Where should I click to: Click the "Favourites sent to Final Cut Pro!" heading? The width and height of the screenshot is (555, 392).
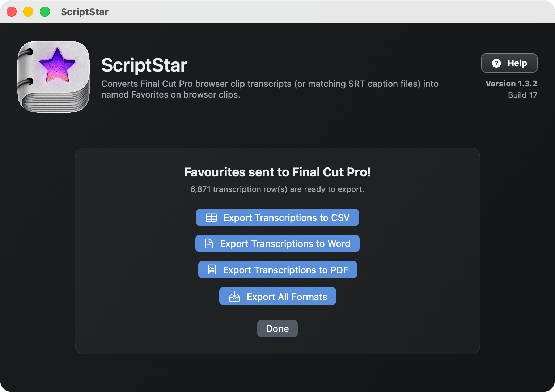pyautogui.click(x=277, y=172)
